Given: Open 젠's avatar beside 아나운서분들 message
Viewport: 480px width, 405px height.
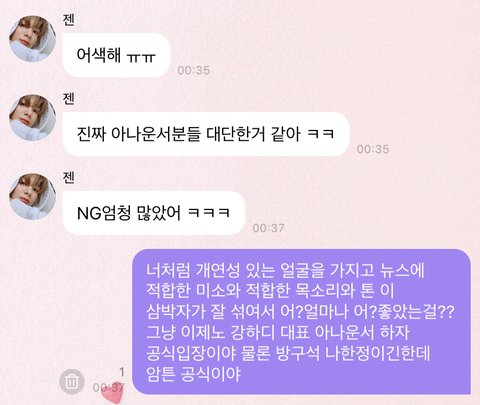Looking at the screenshot, I should [32, 118].
